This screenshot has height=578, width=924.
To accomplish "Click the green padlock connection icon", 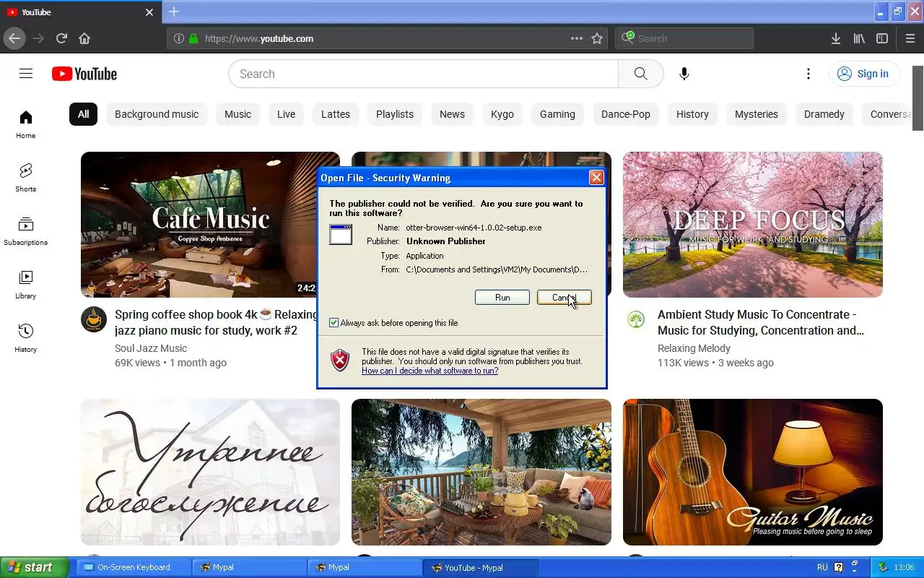I will pos(193,38).
